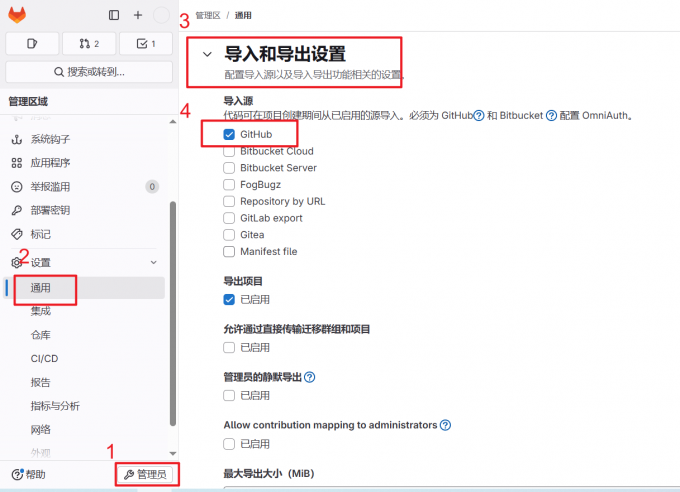Select 网络 under settings

click(x=40, y=430)
